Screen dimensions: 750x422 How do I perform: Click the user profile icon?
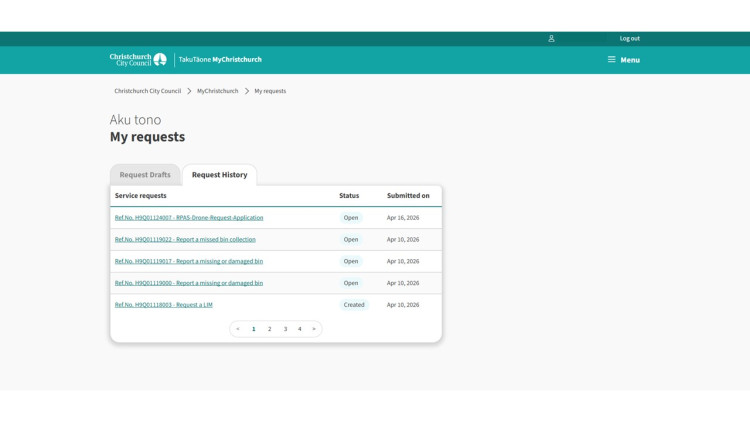[x=551, y=39]
